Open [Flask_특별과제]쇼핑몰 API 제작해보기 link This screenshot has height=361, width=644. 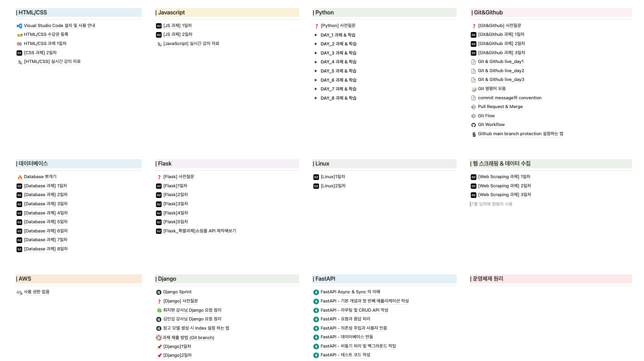point(200,231)
